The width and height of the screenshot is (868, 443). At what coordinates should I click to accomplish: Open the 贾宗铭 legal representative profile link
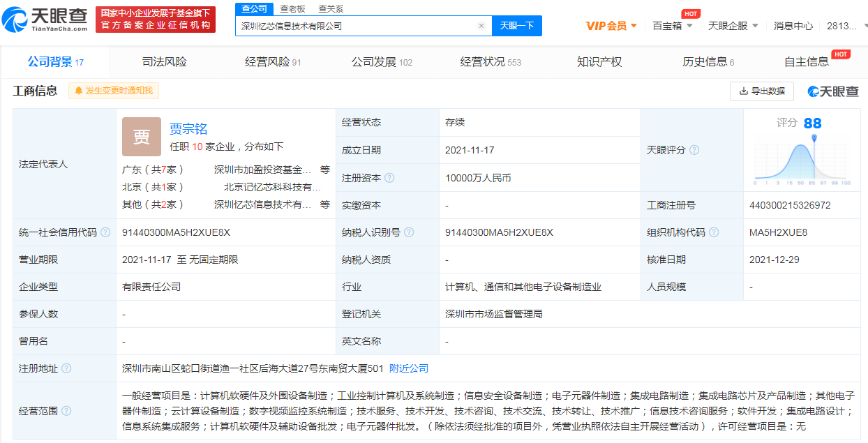point(188,129)
